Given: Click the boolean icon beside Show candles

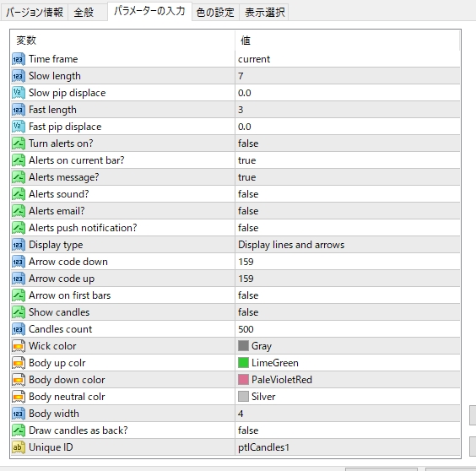Looking at the screenshot, I should tap(19, 311).
